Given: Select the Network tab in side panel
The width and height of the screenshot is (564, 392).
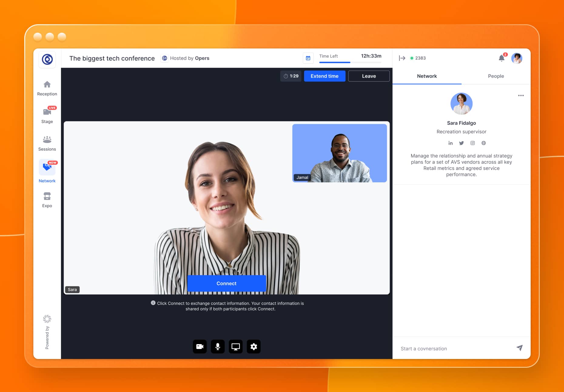Looking at the screenshot, I should 427,76.
